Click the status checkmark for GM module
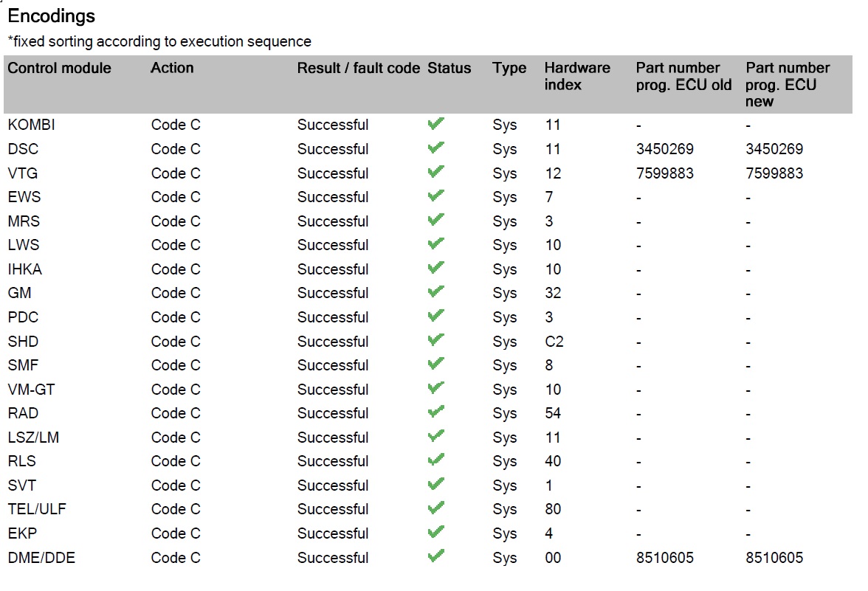Image resolution: width=868 pixels, height=591 pixels. [x=435, y=291]
